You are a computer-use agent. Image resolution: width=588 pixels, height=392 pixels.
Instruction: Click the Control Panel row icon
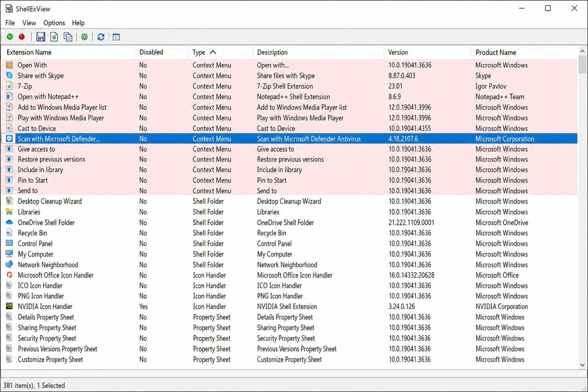[x=10, y=243]
